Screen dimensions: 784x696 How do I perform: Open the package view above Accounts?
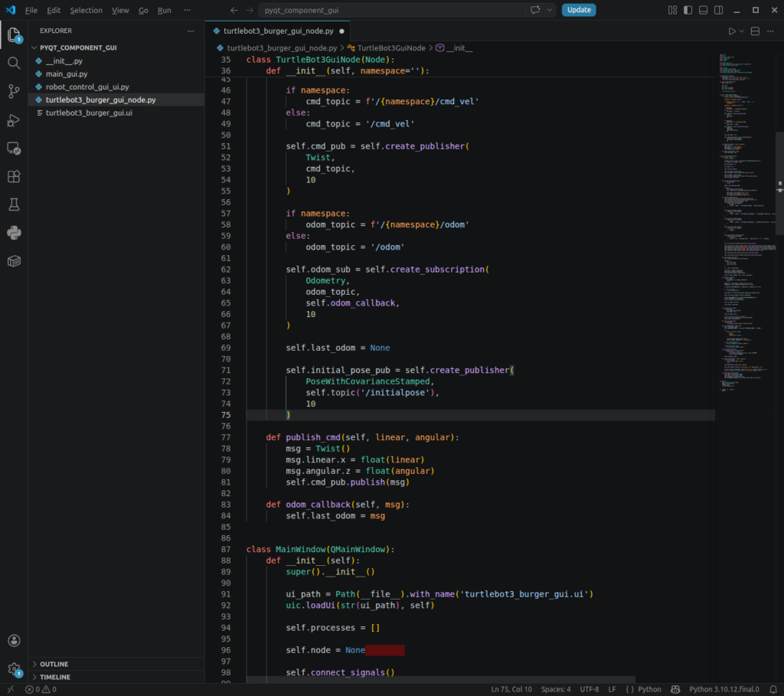pos(14,261)
